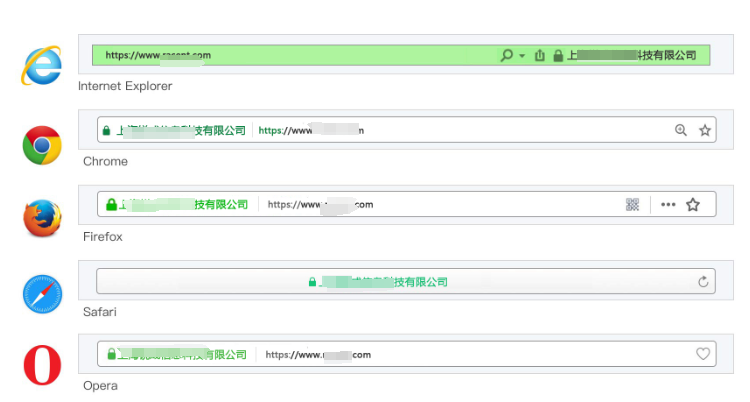Click the company name in IE address bar
The height and width of the screenshot is (402, 750).
point(631,56)
